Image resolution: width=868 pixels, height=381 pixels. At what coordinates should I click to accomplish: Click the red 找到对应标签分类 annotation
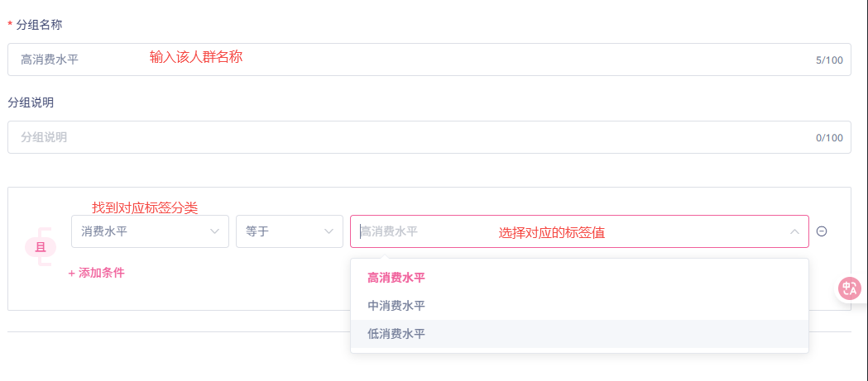tap(145, 207)
